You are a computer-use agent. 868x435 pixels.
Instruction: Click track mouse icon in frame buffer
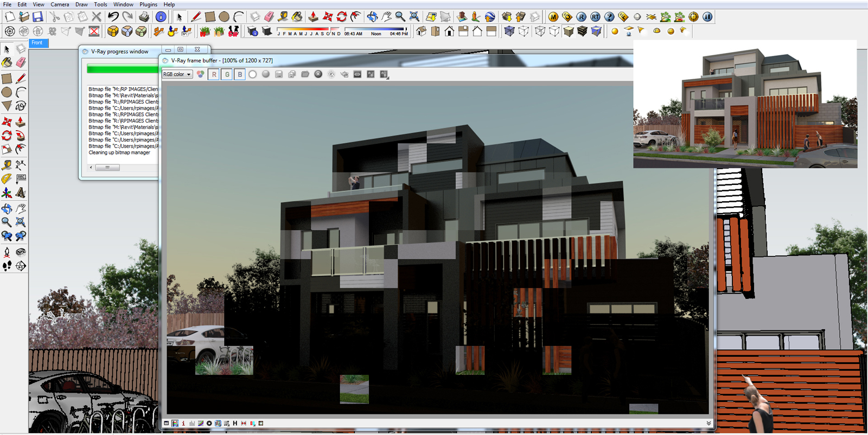click(331, 74)
